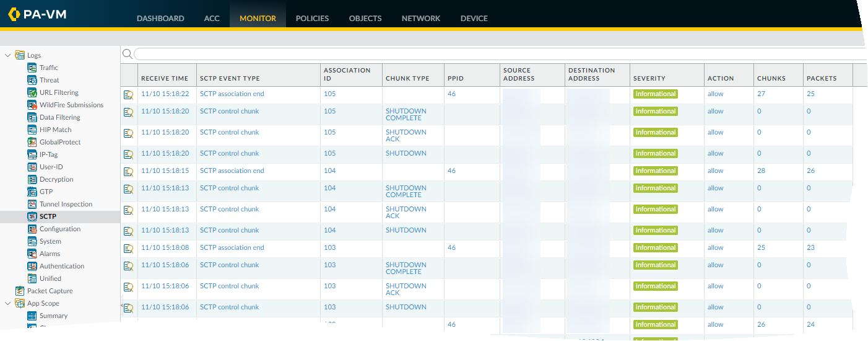Open Packet Capture icon in sidebar
Screen dimensions: 868x341
(20, 291)
